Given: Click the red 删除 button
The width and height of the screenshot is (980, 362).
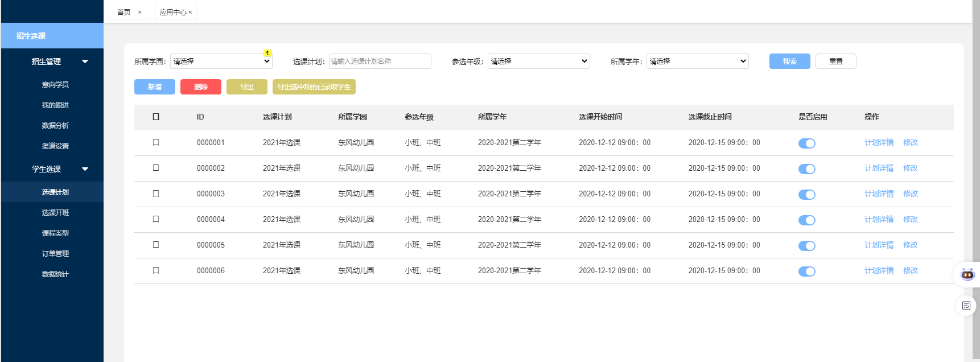Looking at the screenshot, I should 201,87.
